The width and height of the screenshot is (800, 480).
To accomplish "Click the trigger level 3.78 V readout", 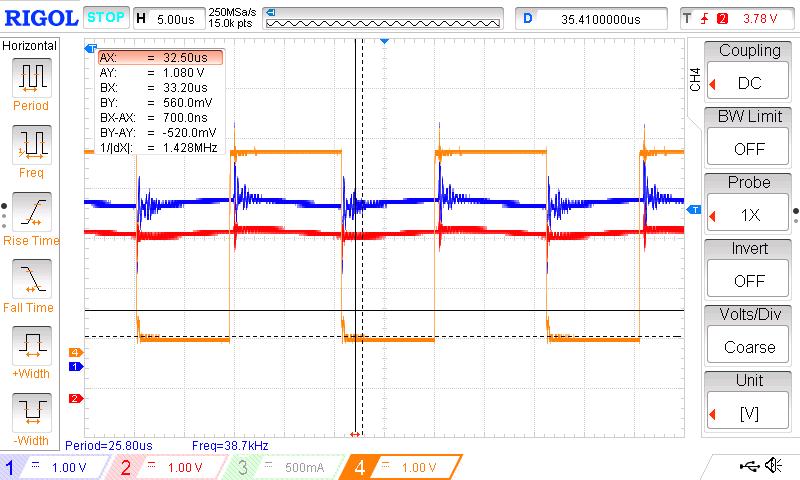I will pyautogui.click(x=760, y=19).
